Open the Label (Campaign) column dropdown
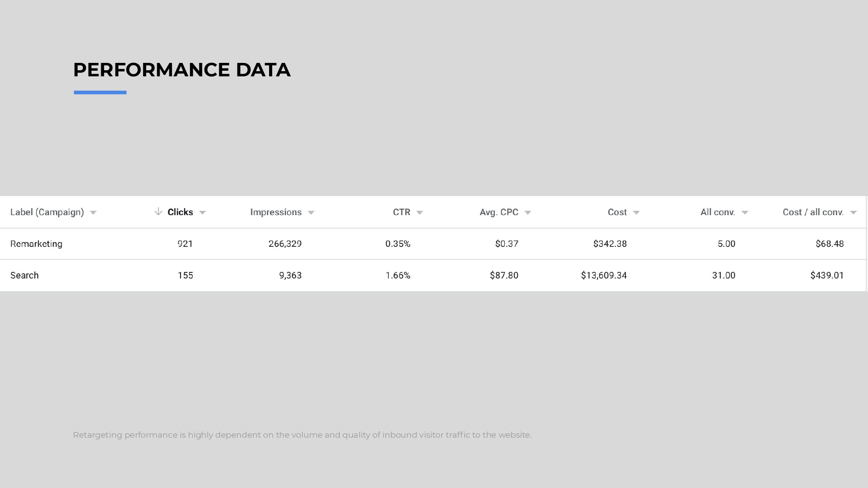868x488 pixels. [x=93, y=213]
